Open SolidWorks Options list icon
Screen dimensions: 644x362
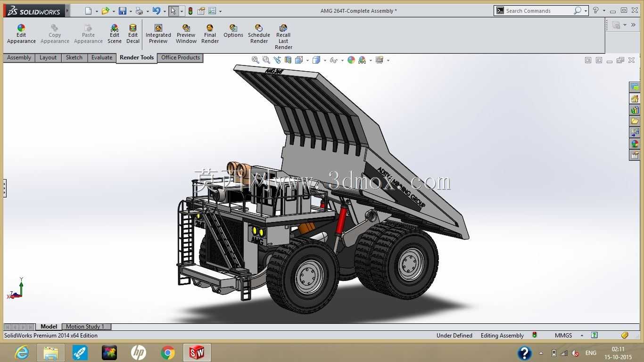pyautogui.click(x=212, y=11)
